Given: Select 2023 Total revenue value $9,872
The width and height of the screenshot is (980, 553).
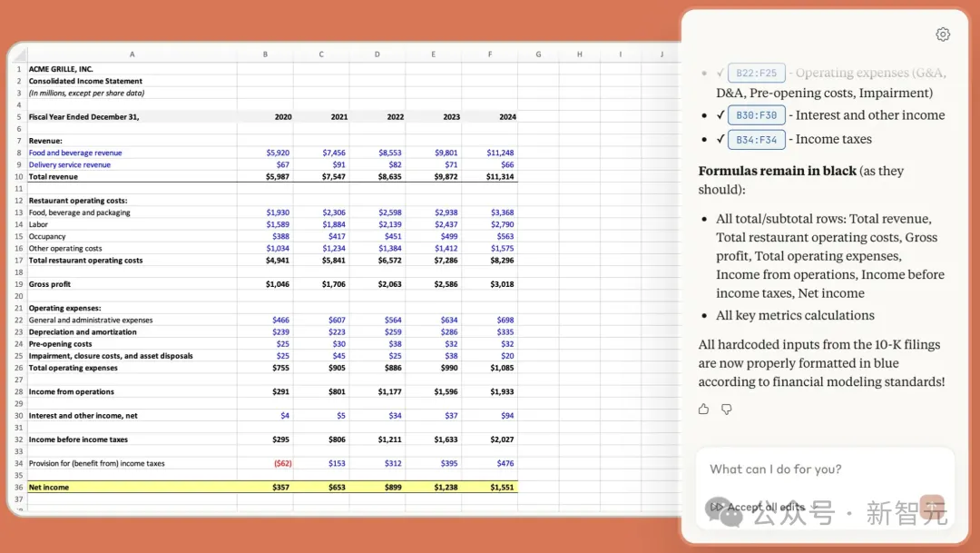Looking at the screenshot, I should (446, 176).
